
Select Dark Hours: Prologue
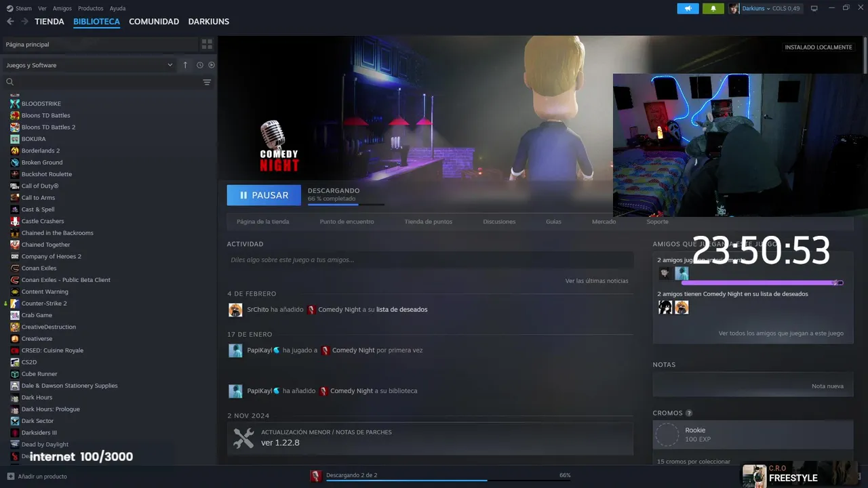click(51, 409)
